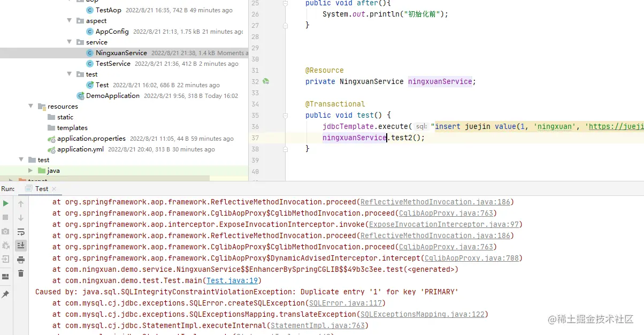644x335 pixels.
Task: Open link SQLExceptionsMapping.java:122
Action: pyautogui.click(x=423, y=314)
